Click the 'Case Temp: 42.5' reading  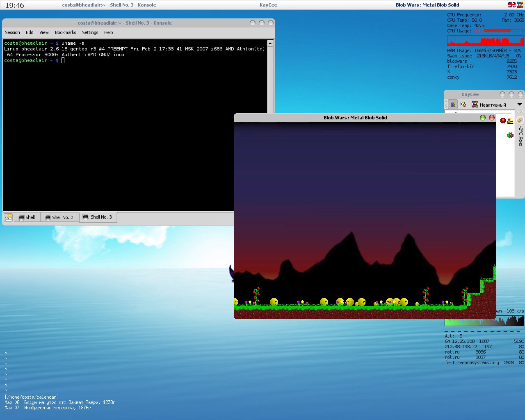[466, 25]
